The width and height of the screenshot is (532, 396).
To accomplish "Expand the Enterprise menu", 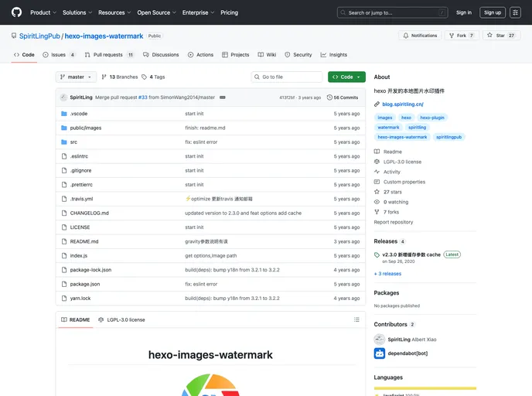I will [198, 12].
